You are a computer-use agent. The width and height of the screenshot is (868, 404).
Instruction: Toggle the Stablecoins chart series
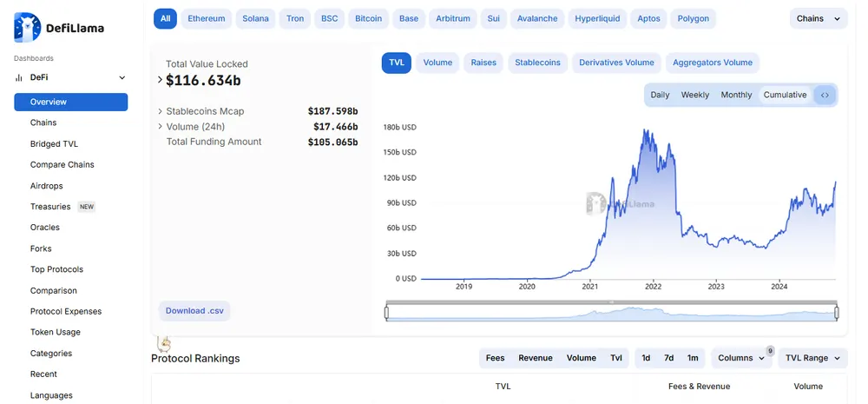[537, 63]
